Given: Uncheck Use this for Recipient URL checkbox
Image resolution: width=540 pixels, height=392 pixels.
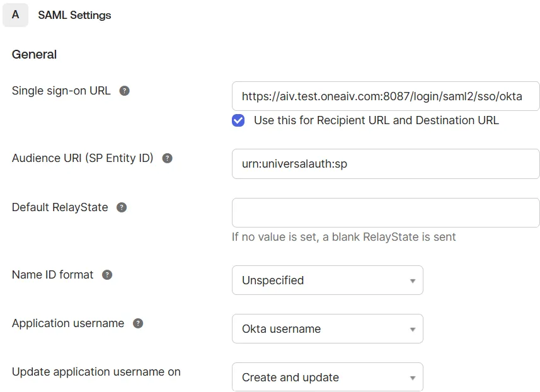Looking at the screenshot, I should pos(238,120).
